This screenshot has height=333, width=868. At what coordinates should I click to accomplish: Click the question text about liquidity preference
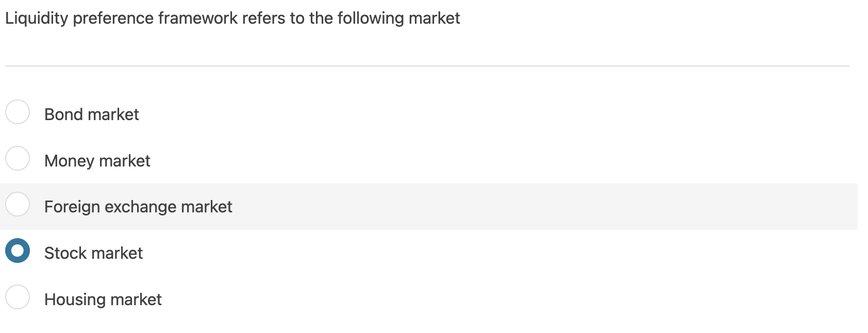click(x=232, y=18)
